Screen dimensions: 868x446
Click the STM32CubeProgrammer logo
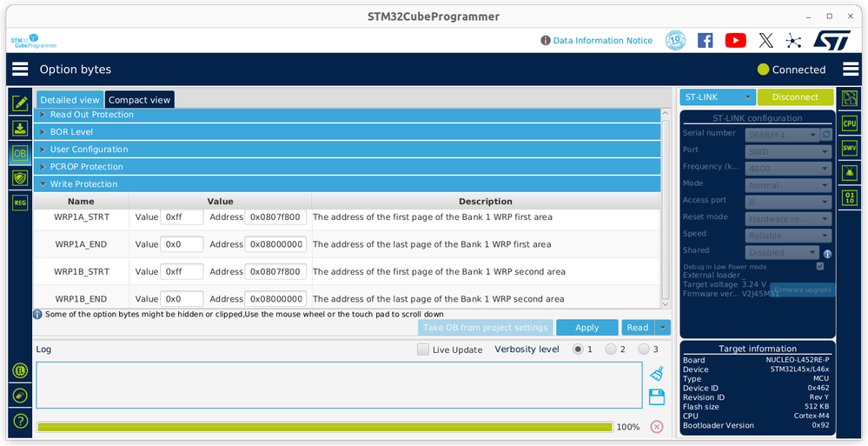click(34, 41)
